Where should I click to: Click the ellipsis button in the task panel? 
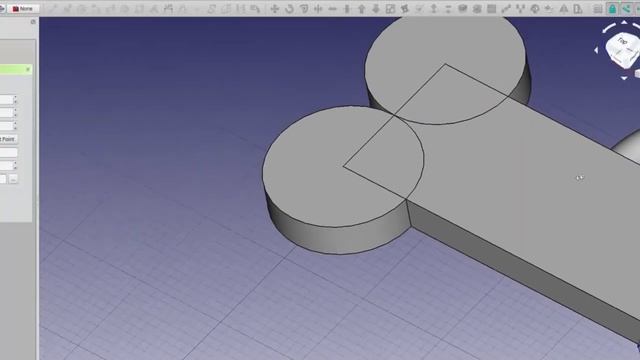tap(13, 179)
